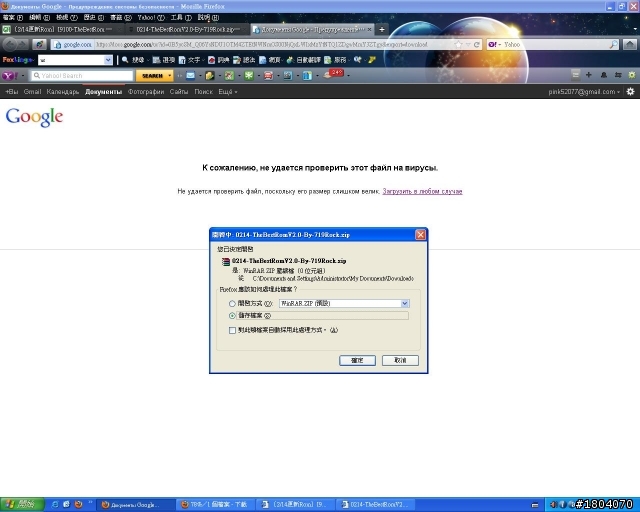Click the plus add icon on Yahoo toolbar
This screenshot has width=640, height=512.
coord(589,75)
